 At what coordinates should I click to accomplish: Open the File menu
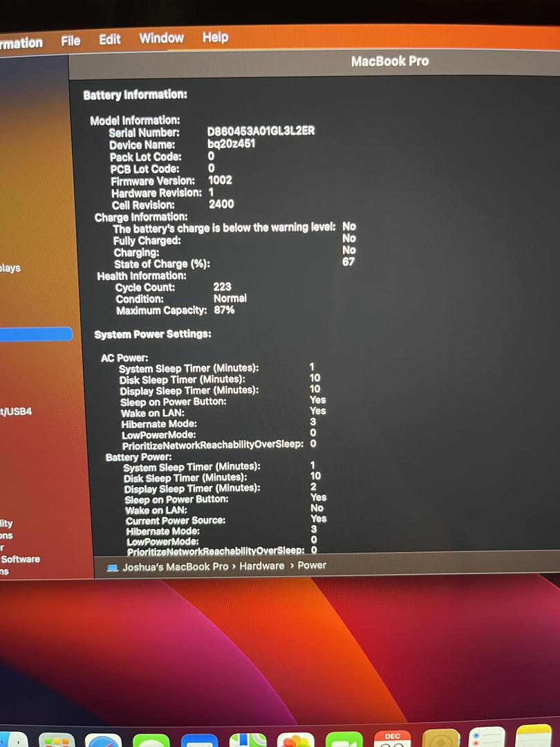click(71, 41)
